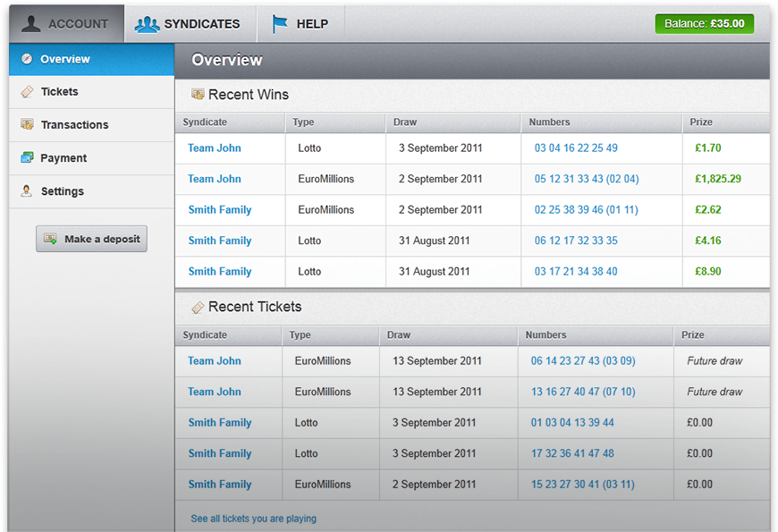Click the Payment credit card icon
Image resolution: width=778 pixels, height=532 pixels.
(x=27, y=158)
